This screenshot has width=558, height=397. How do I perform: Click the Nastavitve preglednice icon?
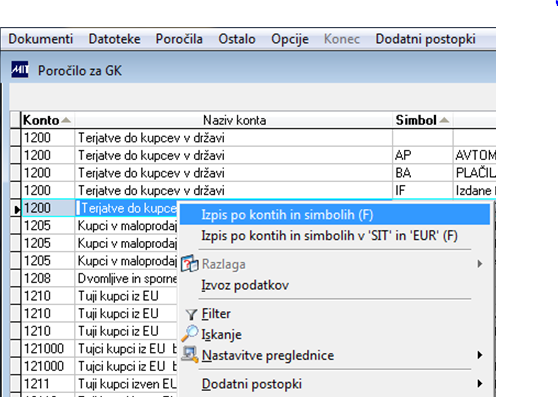pos(190,355)
